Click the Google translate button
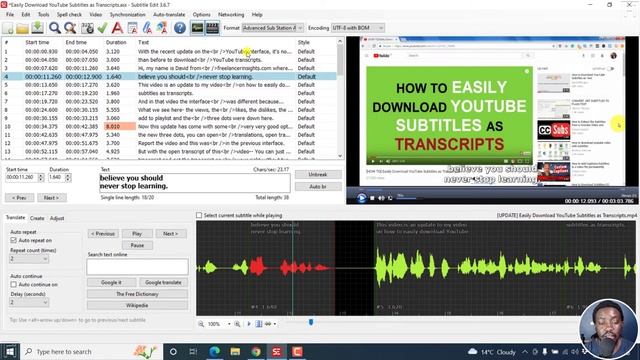 coord(163,282)
